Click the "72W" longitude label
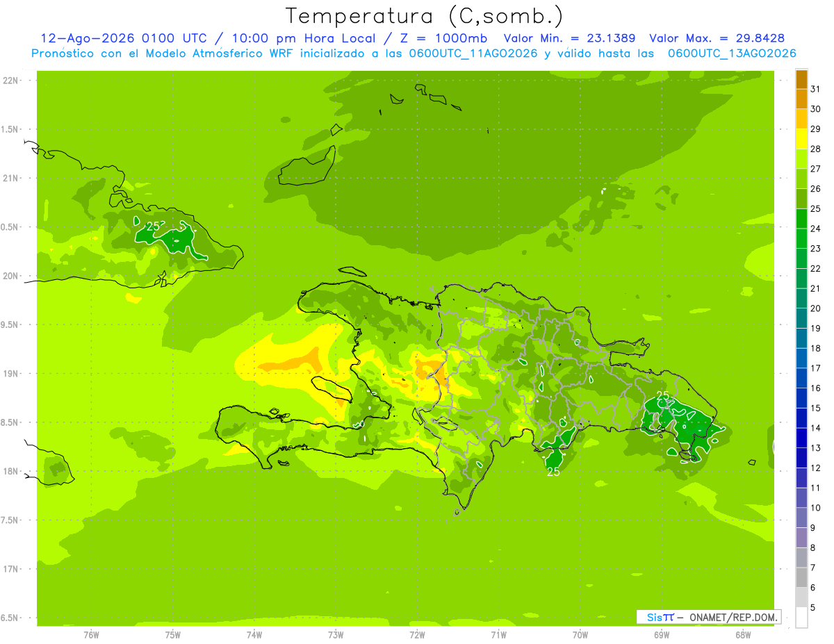834x644 pixels. point(417,634)
